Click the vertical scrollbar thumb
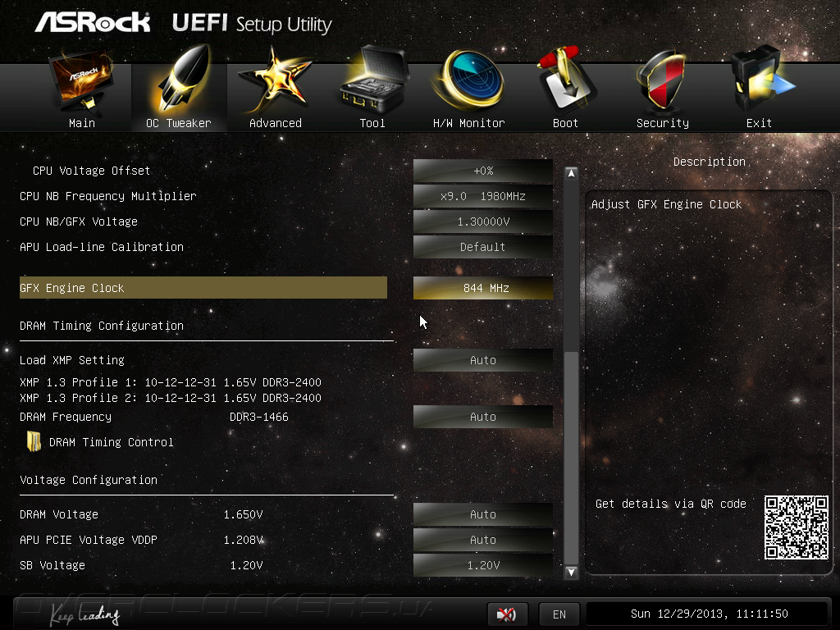Viewport: 840px width, 630px height. point(571,458)
